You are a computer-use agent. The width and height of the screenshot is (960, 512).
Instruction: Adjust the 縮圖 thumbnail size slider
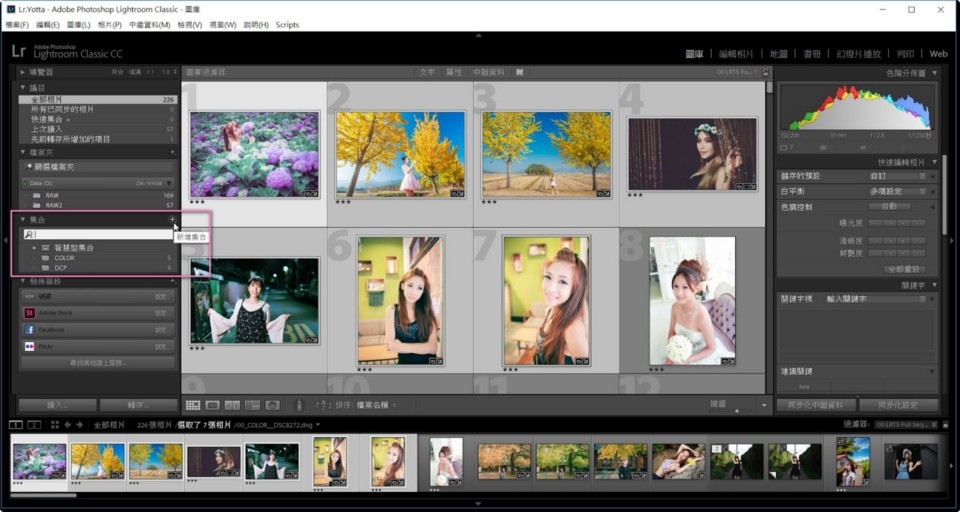click(736, 410)
